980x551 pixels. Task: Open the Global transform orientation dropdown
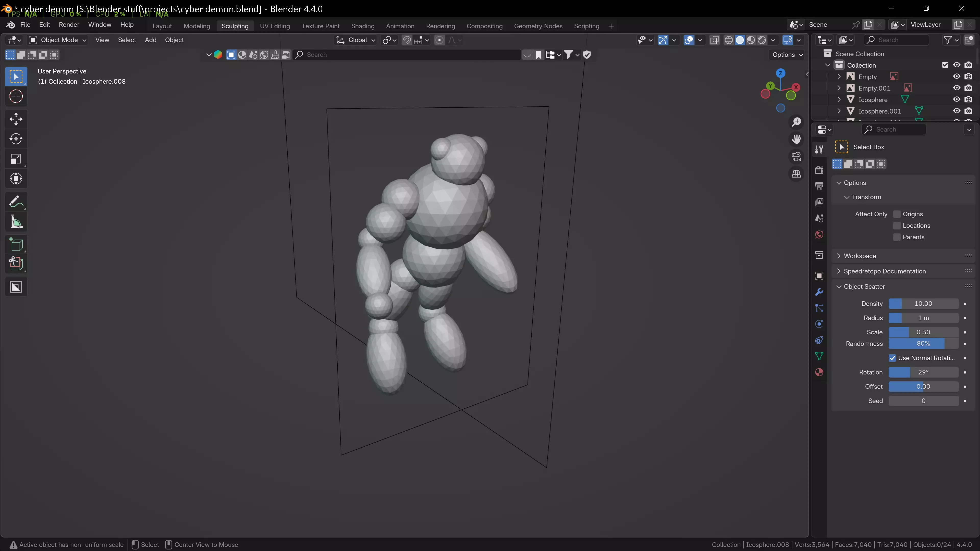tap(356, 40)
